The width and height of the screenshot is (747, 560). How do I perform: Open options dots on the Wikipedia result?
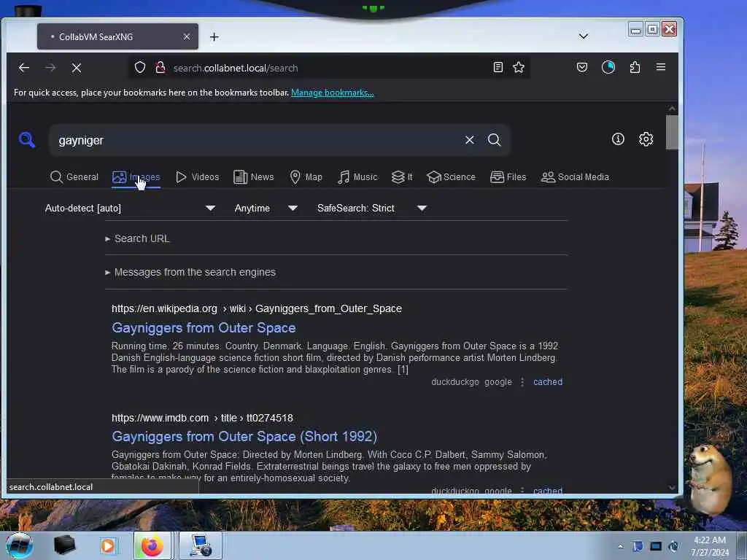(522, 382)
